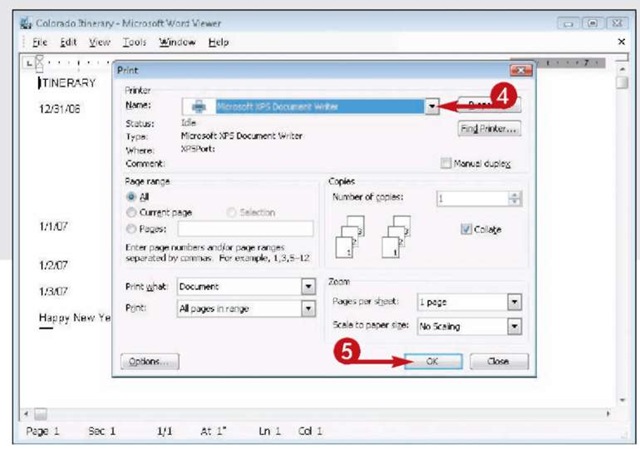Open the Window menu

pyautogui.click(x=177, y=42)
